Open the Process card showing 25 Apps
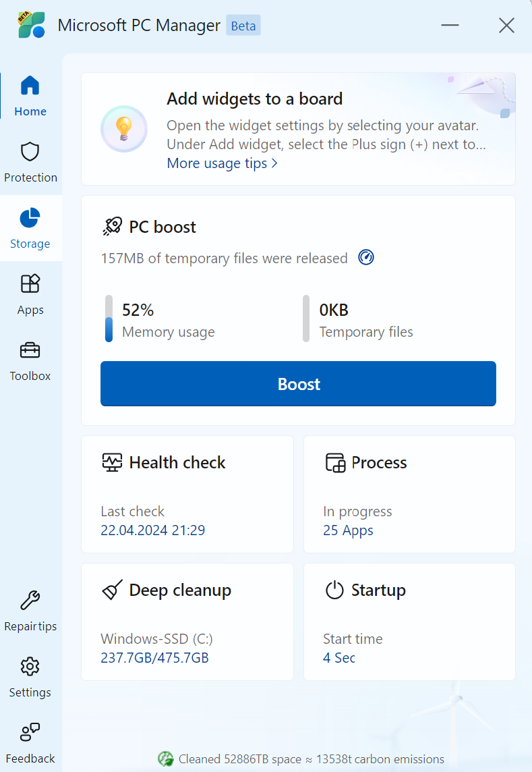Screen dimensions: 532x772 pos(409,494)
